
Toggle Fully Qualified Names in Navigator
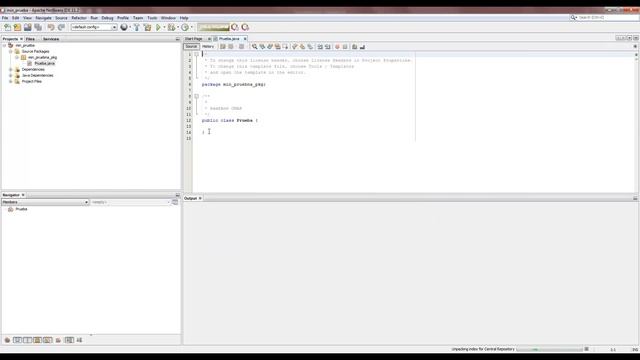[58, 340]
